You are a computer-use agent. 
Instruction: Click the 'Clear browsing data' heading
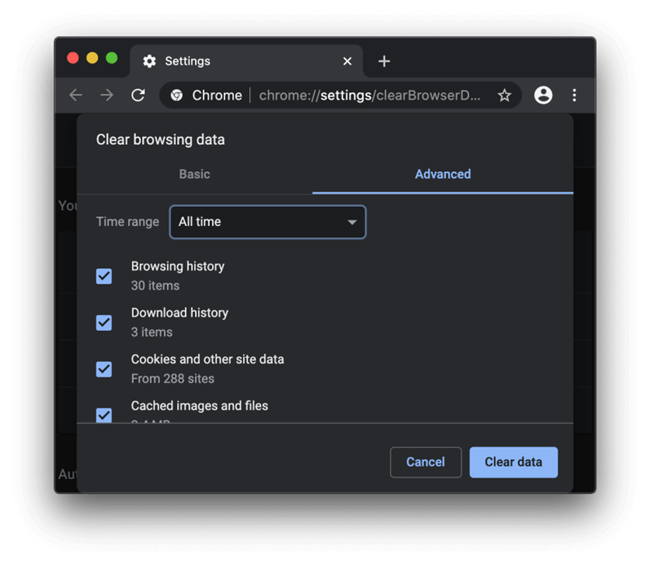(x=160, y=140)
